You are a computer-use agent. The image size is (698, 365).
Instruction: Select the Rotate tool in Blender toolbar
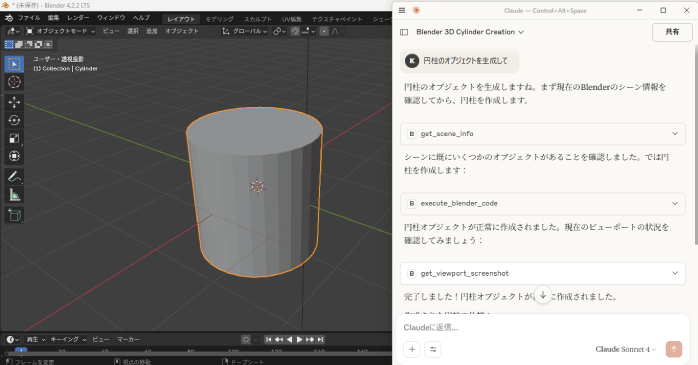tap(14, 120)
